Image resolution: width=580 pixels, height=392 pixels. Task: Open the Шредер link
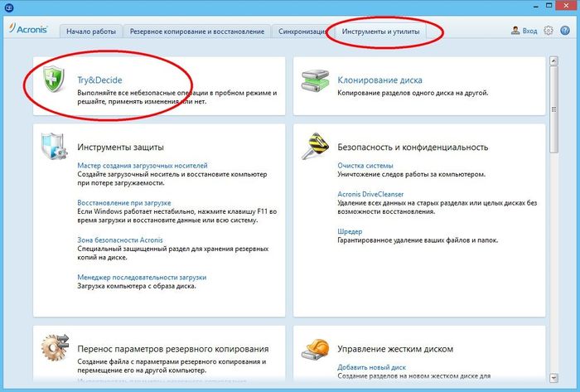350,231
